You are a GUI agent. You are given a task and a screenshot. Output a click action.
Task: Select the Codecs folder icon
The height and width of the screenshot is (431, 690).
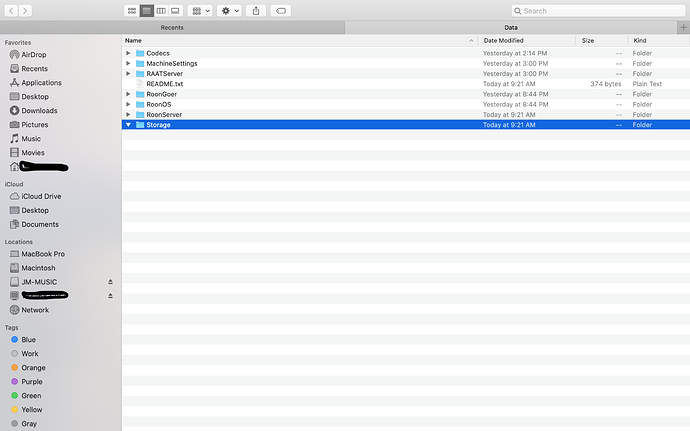(x=140, y=53)
